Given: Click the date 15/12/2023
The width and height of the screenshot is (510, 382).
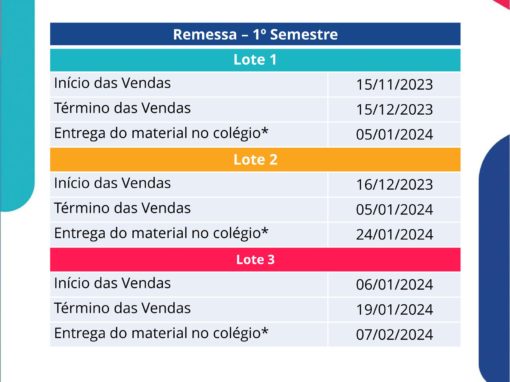Looking at the screenshot, I should (x=394, y=110).
